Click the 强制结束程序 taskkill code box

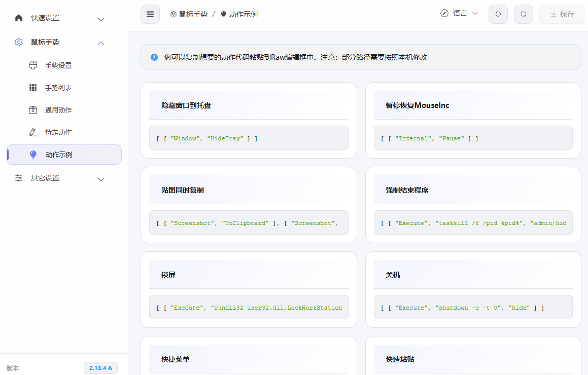point(473,223)
